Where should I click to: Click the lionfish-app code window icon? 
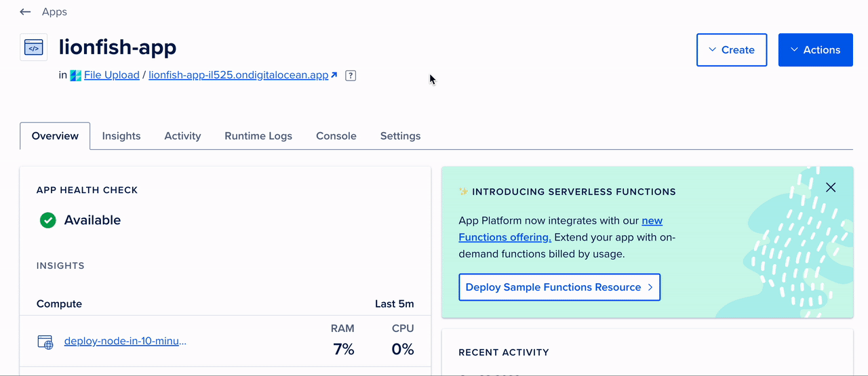coord(34,47)
